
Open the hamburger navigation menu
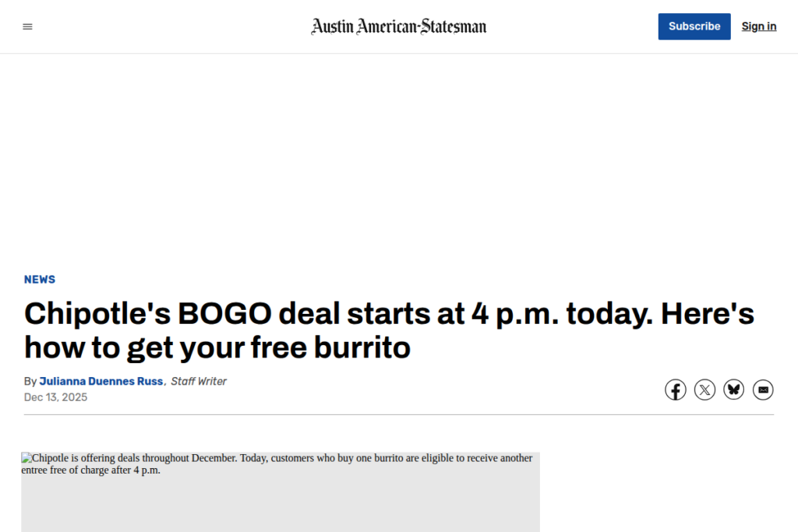tap(28, 26)
